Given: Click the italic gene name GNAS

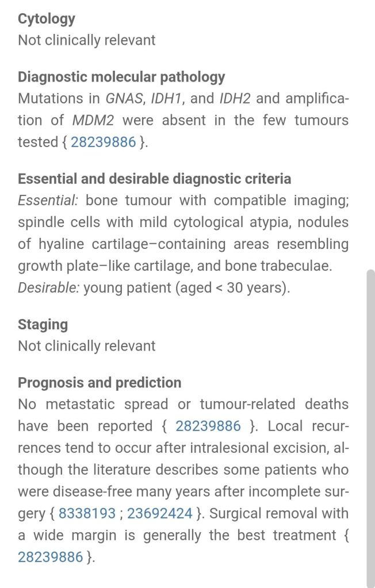Looking at the screenshot, I should [x=124, y=98].
